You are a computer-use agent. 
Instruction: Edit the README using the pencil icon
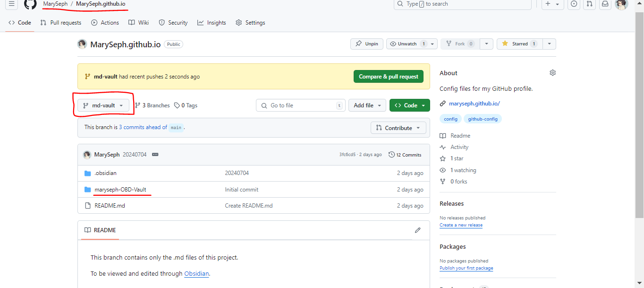click(x=417, y=230)
